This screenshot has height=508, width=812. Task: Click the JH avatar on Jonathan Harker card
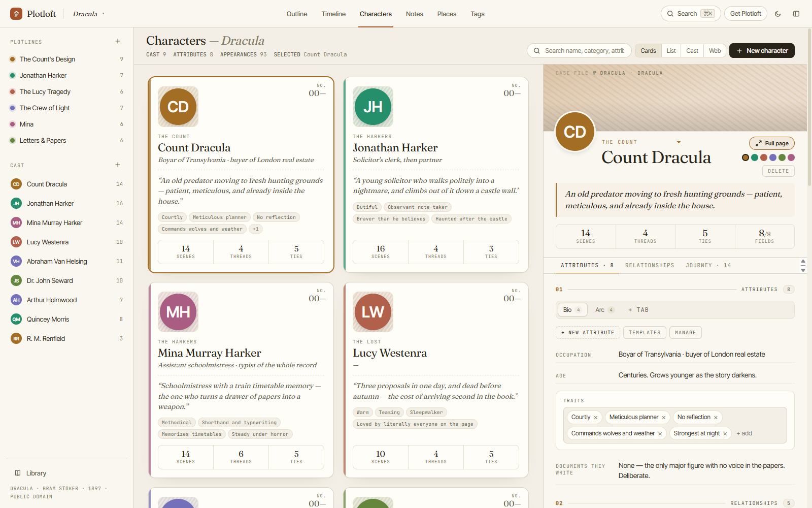pyautogui.click(x=373, y=107)
